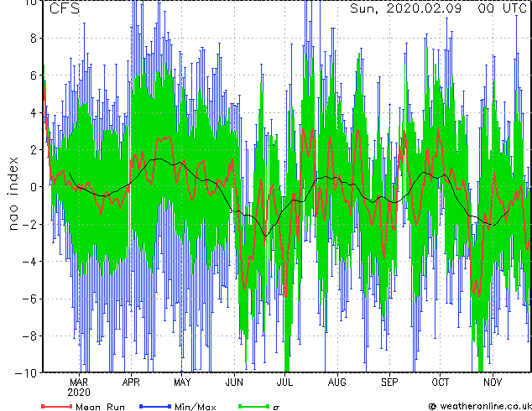Viewport: 532px width, 411px height.
Task: Click the Min/Max legend text
Action: pyautogui.click(x=195, y=407)
